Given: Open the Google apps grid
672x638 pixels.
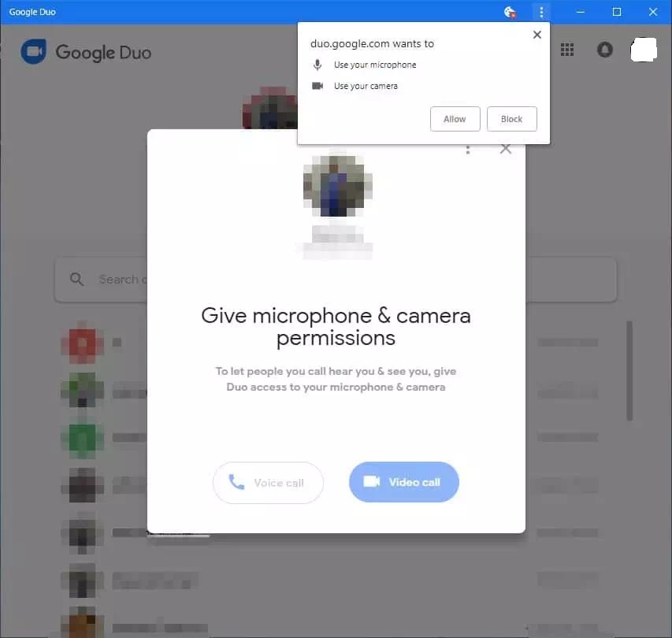Looking at the screenshot, I should click(x=567, y=50).
